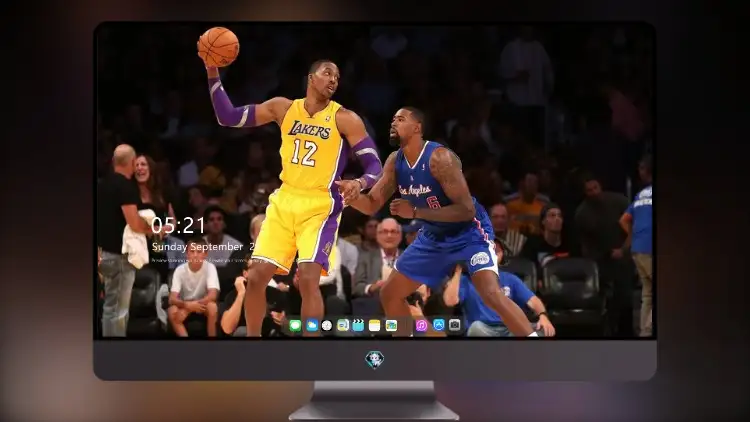Open the Weather app in the dock
Screen dimensions: 750x422
(x=311, y=326)
